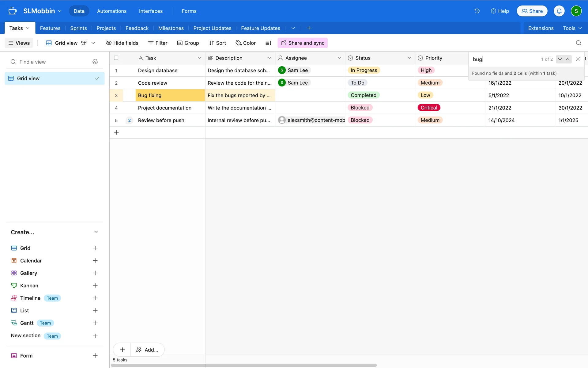
Task: Open the base history icon
Action: (x=477, y=11)
